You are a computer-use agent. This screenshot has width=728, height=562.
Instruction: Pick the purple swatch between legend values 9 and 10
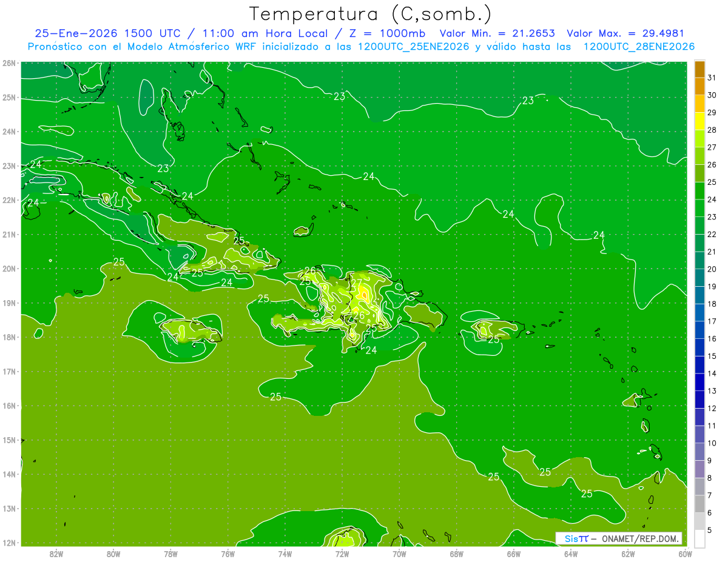click(x=699, y=452)
